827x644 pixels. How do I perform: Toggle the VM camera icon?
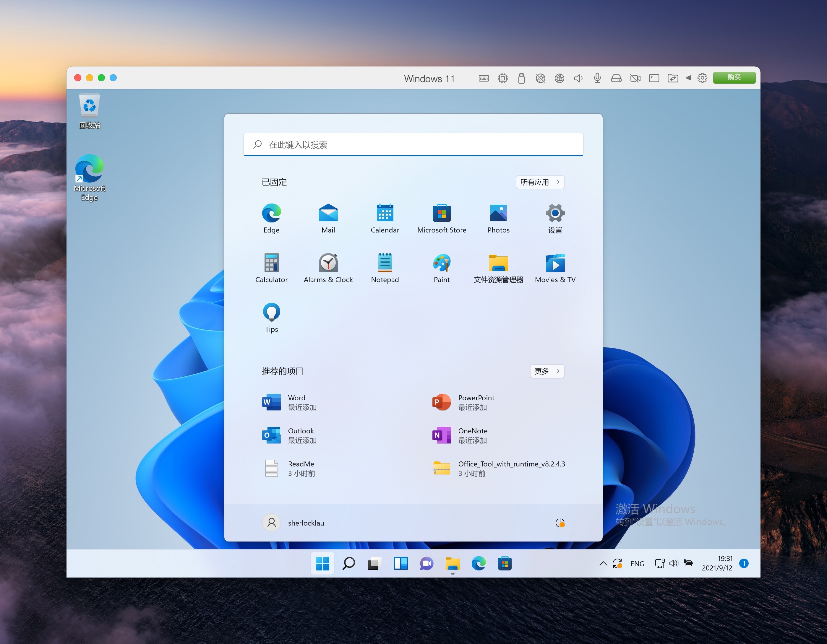(x=635, y=78)
